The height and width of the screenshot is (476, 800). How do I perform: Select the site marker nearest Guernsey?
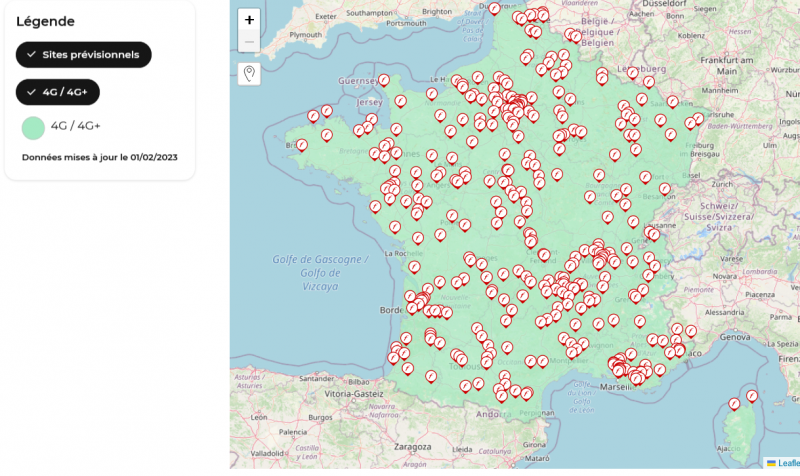[384, 80]
